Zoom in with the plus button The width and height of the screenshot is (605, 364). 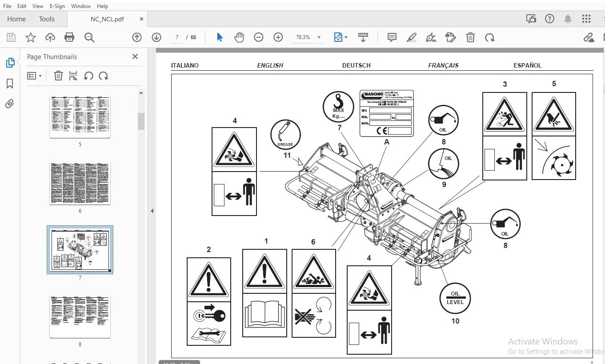point(278,37)
